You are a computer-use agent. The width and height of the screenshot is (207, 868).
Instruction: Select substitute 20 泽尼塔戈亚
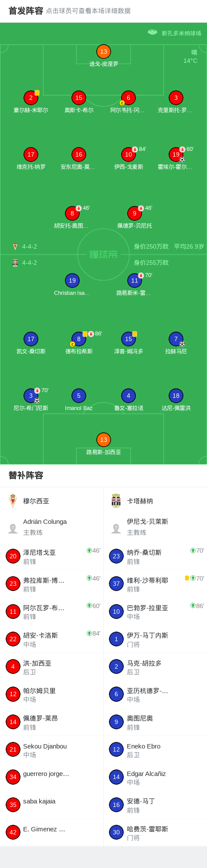52,556
